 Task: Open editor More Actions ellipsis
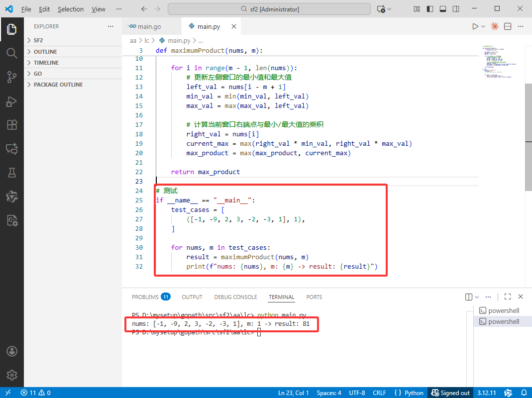click(x=521, y=26)
